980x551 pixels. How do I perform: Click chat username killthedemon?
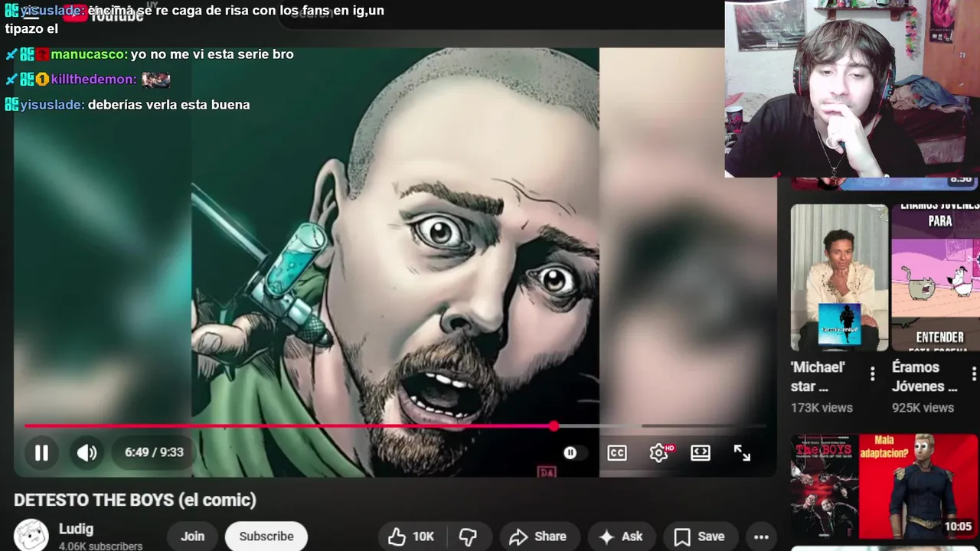click(x=93, y=80)
